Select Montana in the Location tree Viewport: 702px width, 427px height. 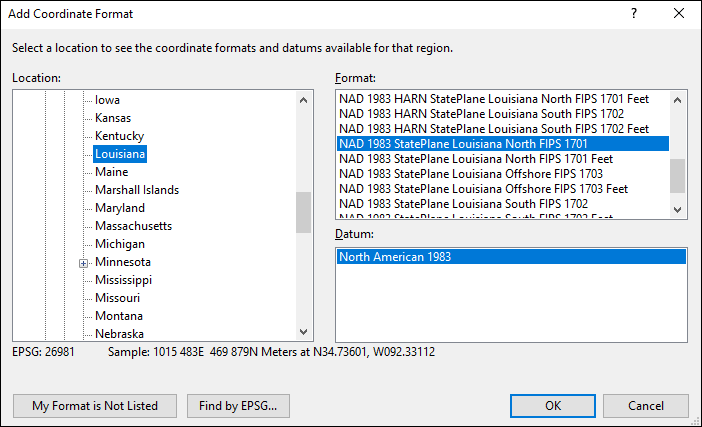(119, 316)
